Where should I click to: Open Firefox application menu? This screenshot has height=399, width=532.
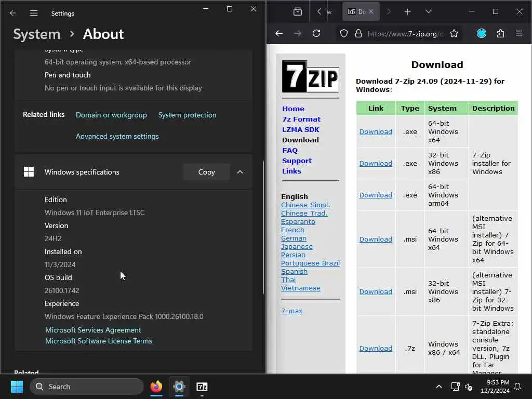click(x=519, y=34)
